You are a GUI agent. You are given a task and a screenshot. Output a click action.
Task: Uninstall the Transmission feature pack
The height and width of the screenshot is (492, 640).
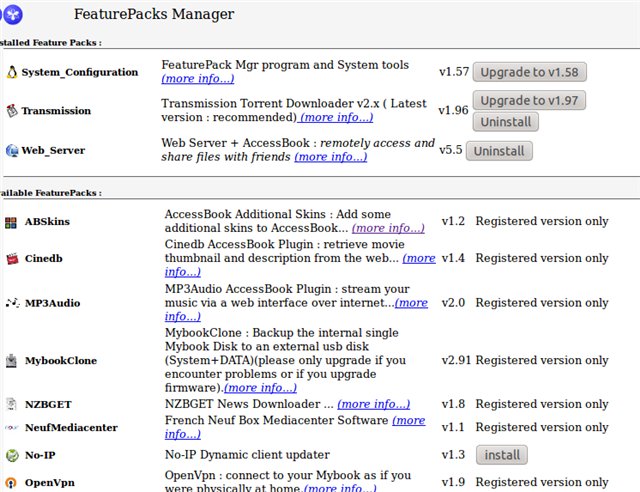tap(505, 122)
